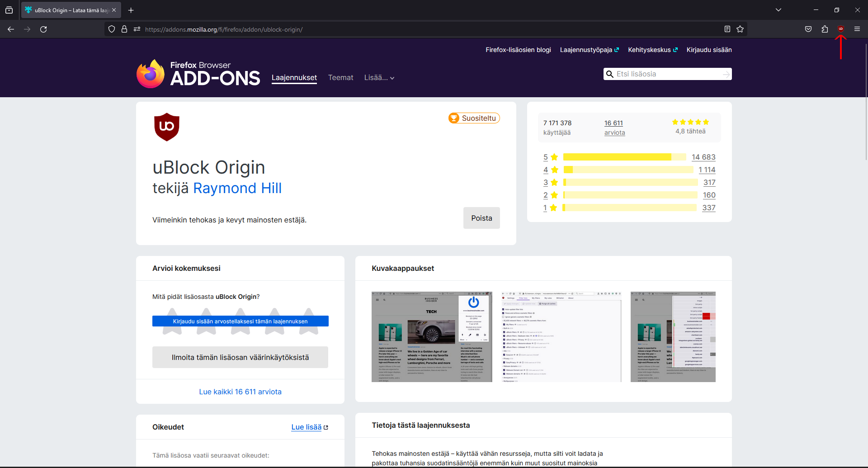
Task: Switch to the Teemat section
Action: point(341,78)
